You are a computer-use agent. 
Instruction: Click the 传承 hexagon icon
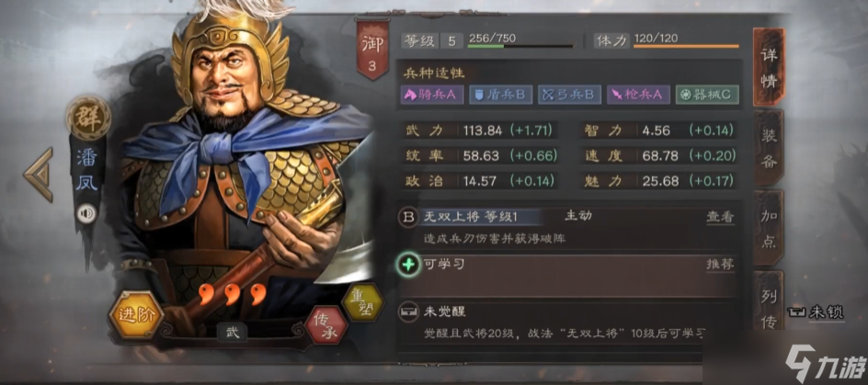(x=326, y=324)
